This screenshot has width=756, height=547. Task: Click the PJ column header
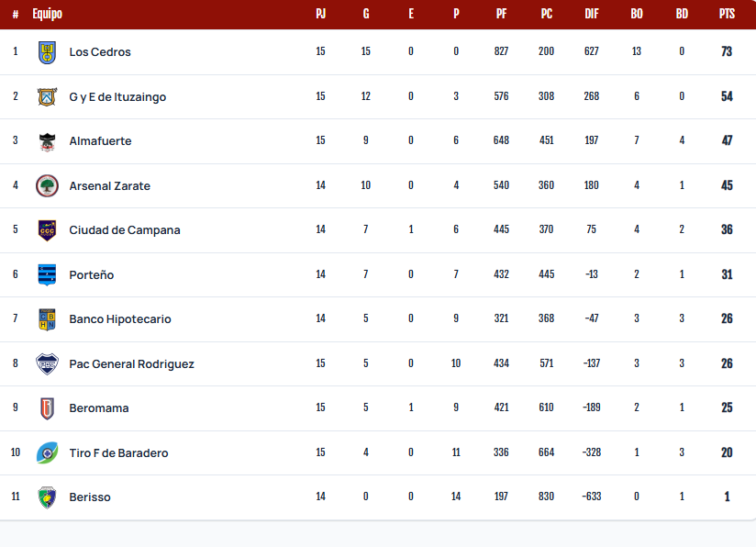320,14
